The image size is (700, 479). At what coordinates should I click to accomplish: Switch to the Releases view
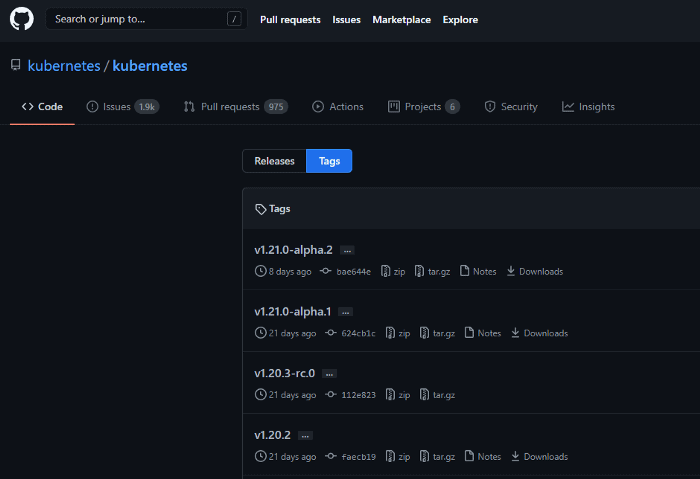(274, 161)
